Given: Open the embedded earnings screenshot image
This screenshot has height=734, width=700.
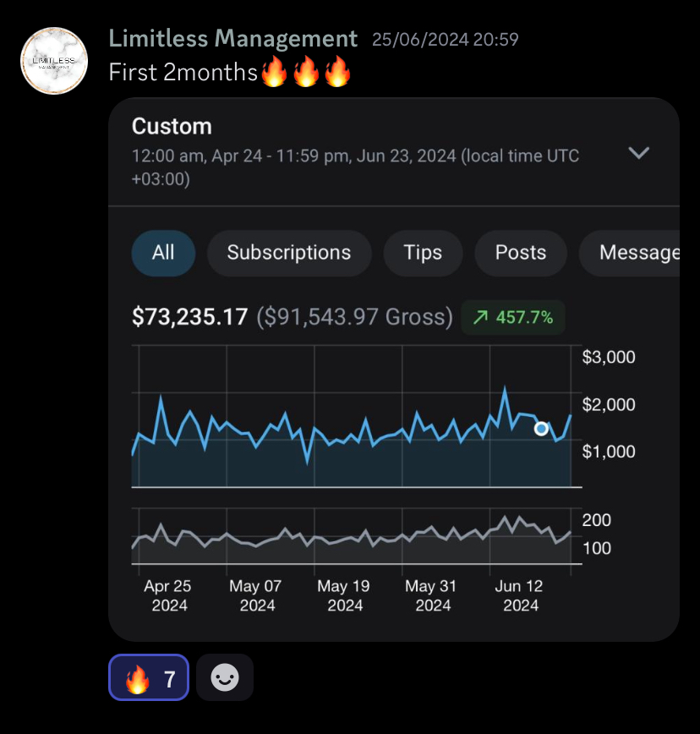Looking at the screenshot, I should [x=394, y=370].
